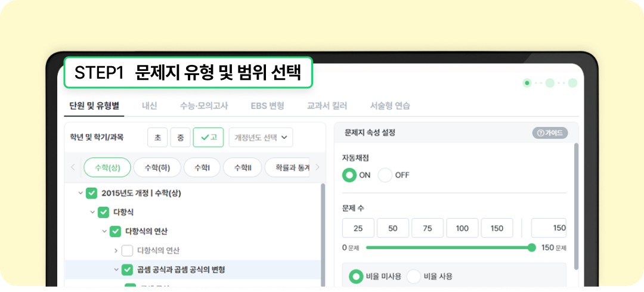The width and height of the screenshot is (644, 292).
Task: Open the 가이드 help button
Action: point(550,133)
